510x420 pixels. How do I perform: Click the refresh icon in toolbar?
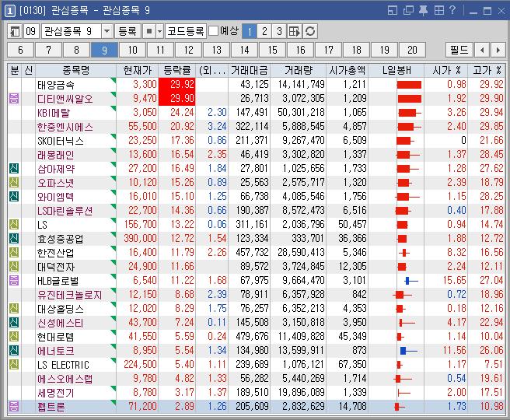click(x=310, y=31)
